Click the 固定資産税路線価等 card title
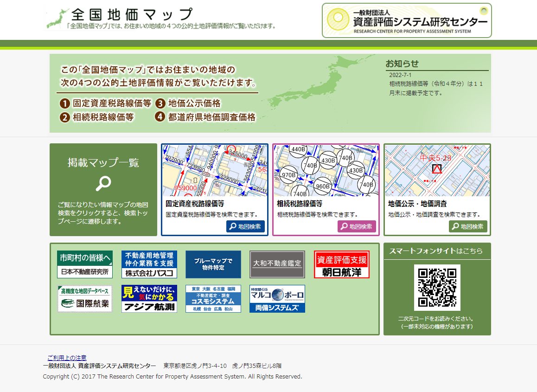Viewport: 537px width, 392px height. [195, 204]
